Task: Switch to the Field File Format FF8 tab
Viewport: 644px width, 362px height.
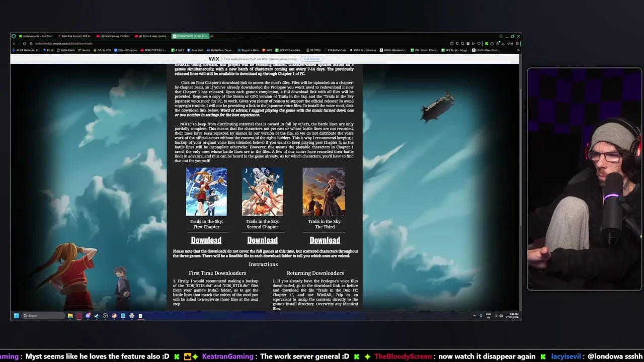Action: (x=75, y=36)
